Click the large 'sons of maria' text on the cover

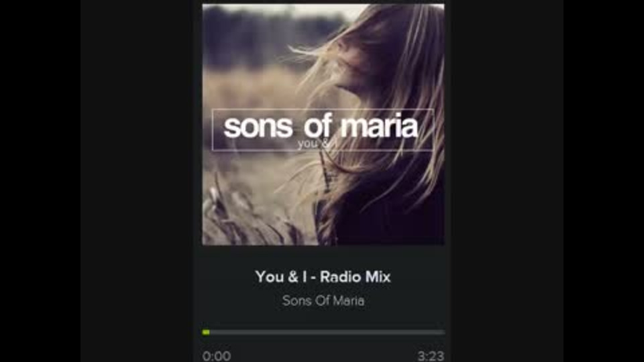pyautogui.click(x=321, y=127)
